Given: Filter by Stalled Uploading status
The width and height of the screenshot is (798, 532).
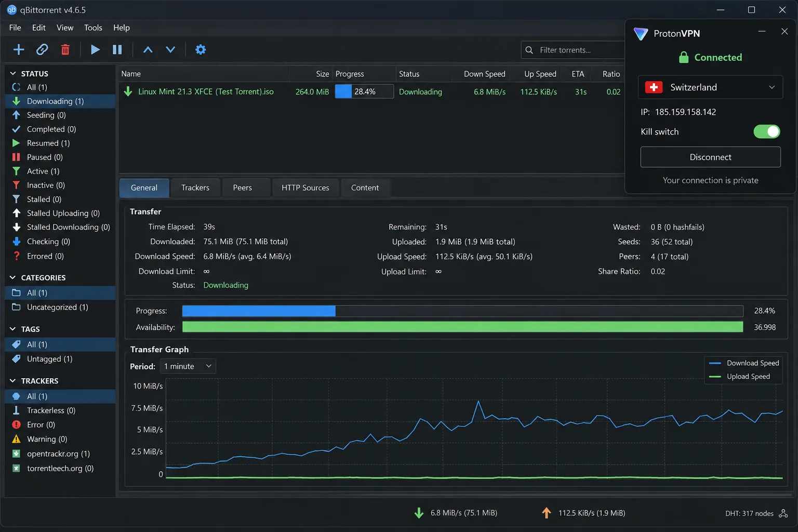Looking at the screenshot, I should click(60, 213).
